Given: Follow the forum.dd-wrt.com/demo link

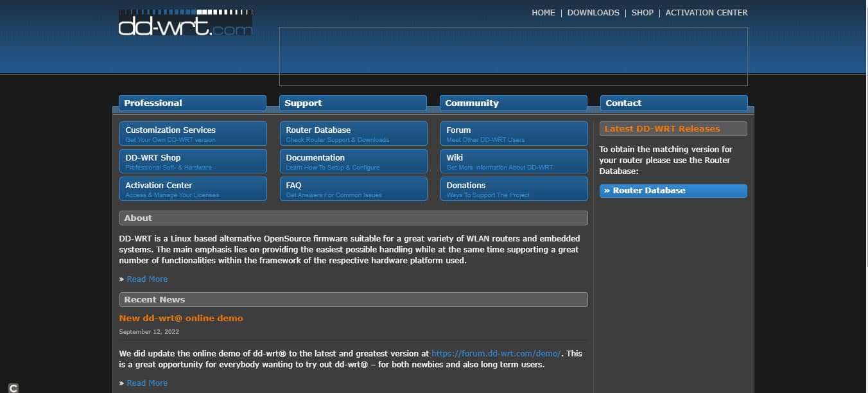Looking at the screenshot, I should (496, 353).
